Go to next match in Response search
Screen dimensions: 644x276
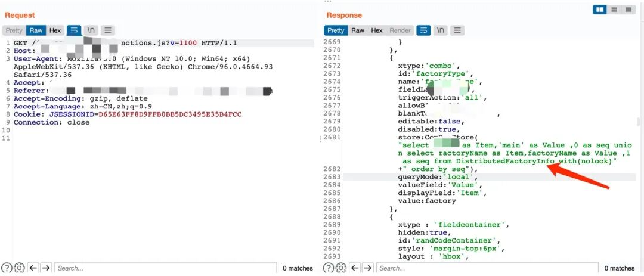coord(368,268)
